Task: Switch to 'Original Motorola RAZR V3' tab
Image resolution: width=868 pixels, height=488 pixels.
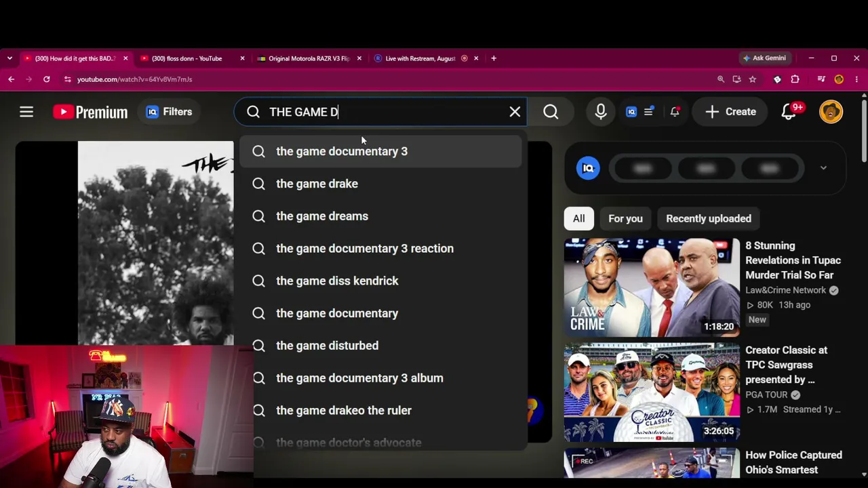Action: tap(310, 58)
